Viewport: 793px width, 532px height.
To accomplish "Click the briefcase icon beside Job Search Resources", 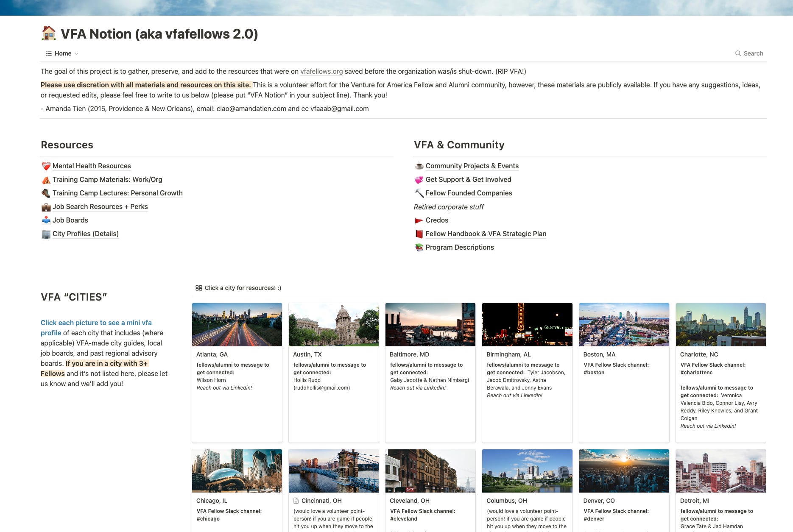I will click(x=46, y=207).
